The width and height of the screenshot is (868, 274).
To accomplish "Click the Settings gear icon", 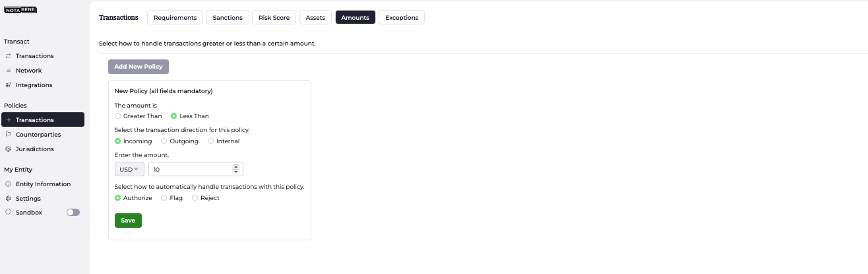I will (x=8, y=199).
